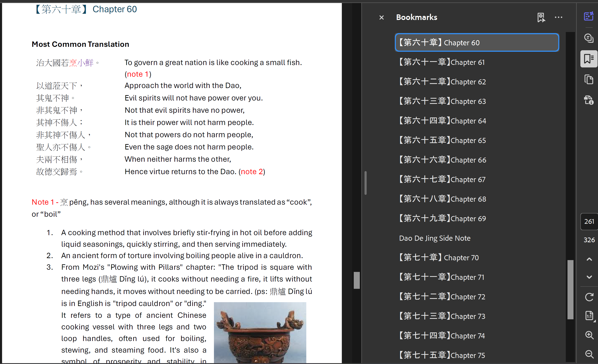The image size is (598, 364).
Task: Go to next page with down chevron
Action: pyautogui.click(x=589, y=277)
